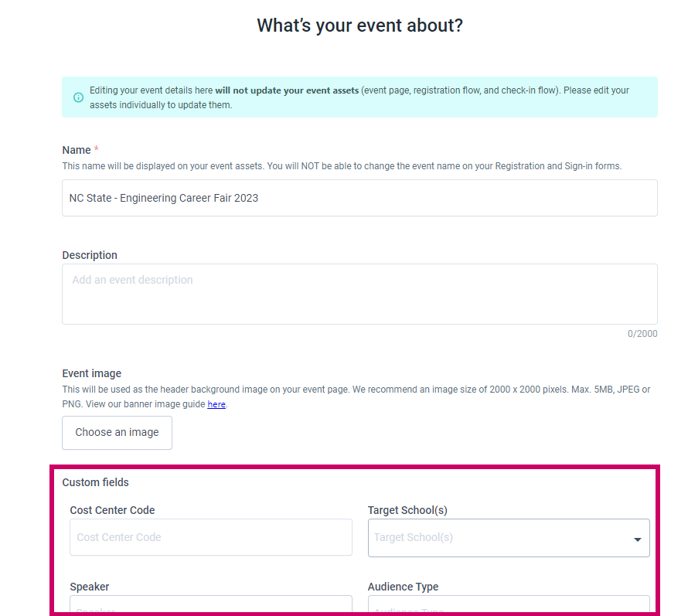
Task: Click the Custom fields section heading
Action: pos(96,482)
